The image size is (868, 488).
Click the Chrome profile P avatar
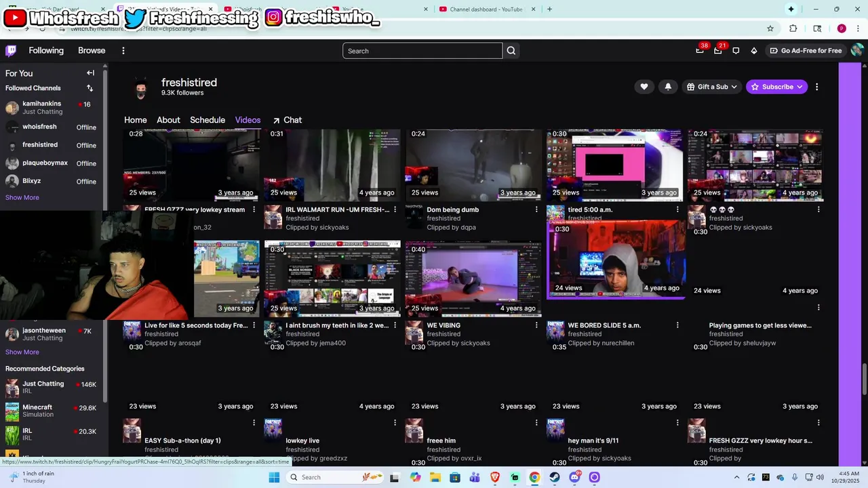point(842,28)
